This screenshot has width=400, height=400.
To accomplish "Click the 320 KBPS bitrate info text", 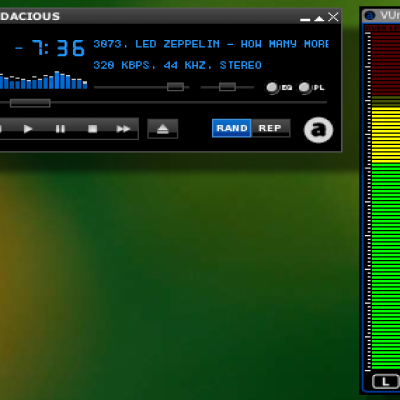I will tap(177, 65).
